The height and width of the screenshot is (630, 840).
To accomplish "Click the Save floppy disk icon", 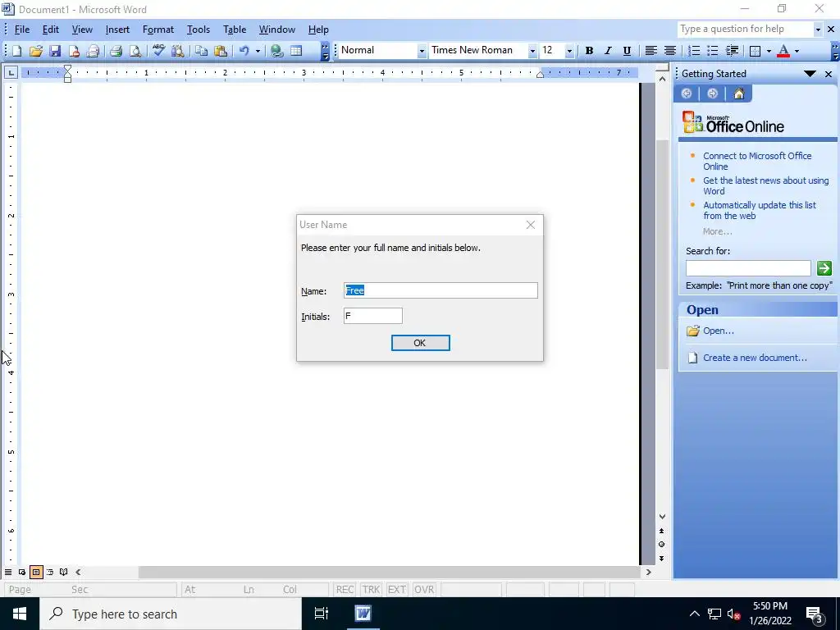I will pyautogui.click(x=55, y=51).
